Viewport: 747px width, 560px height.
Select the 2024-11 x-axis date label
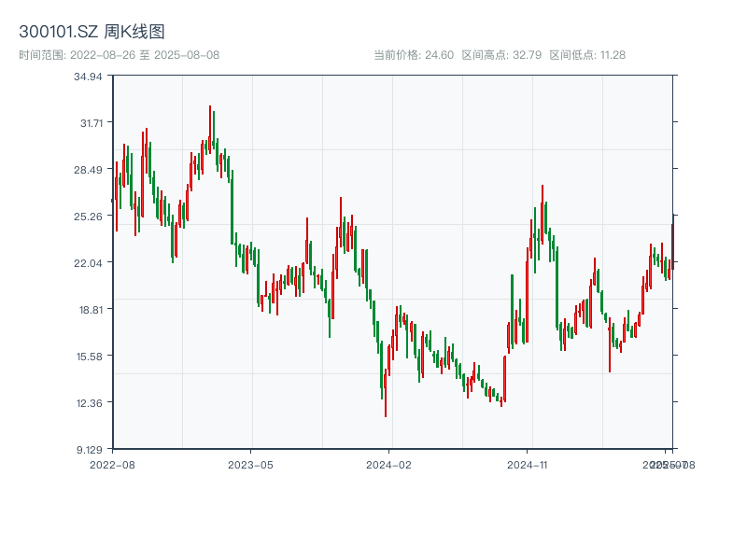point(528,464)
